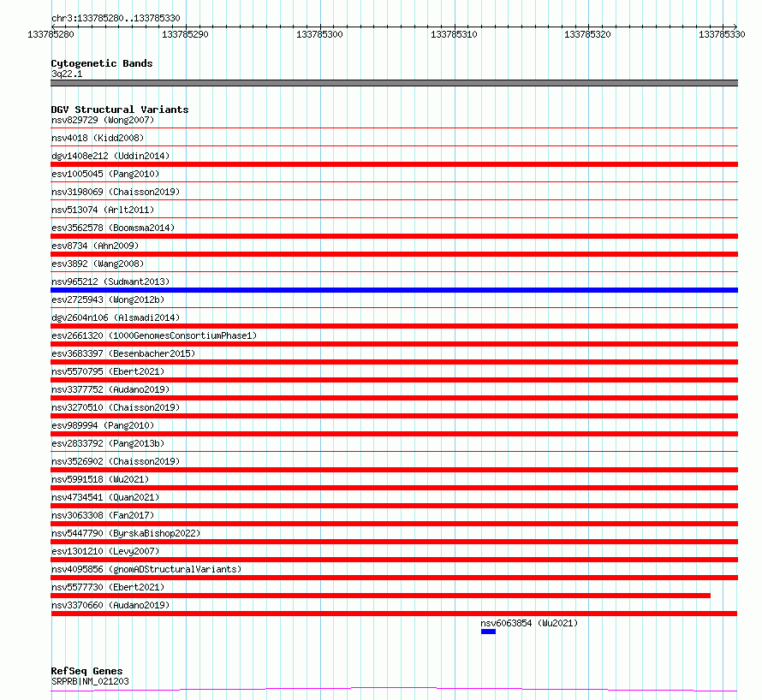Select the magenta SRPRB gene line

click(394, 689)
